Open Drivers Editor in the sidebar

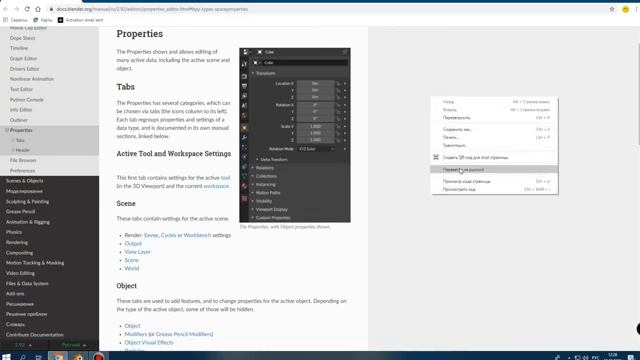[x=24, y=69]
